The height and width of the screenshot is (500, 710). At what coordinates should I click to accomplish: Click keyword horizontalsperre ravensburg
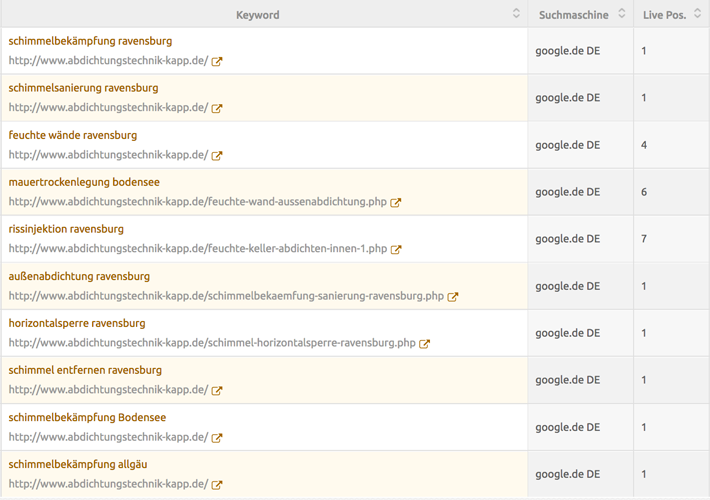pyautogui.click(x=77, y=323)
